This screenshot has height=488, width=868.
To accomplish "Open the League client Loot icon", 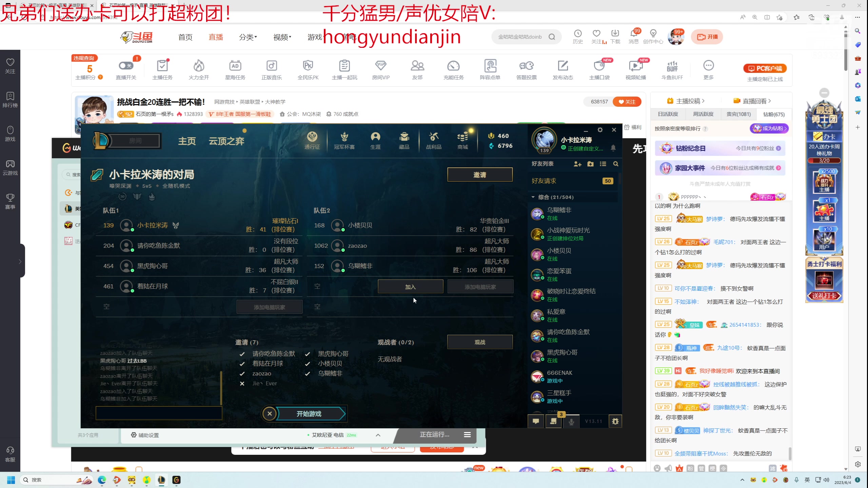I will (x=433, y=140).
